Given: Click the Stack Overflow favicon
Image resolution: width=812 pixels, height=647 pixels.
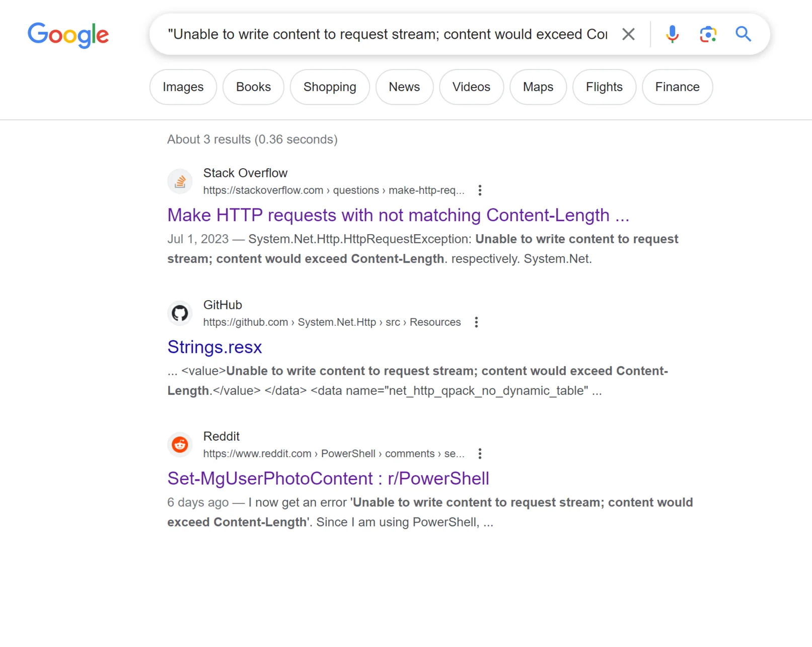Looking at the screenshot, I should pos(180,182).
